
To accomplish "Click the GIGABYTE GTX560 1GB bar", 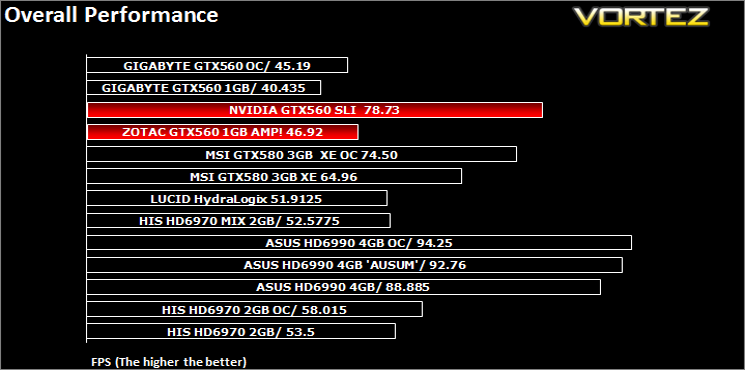I will 204,87.
